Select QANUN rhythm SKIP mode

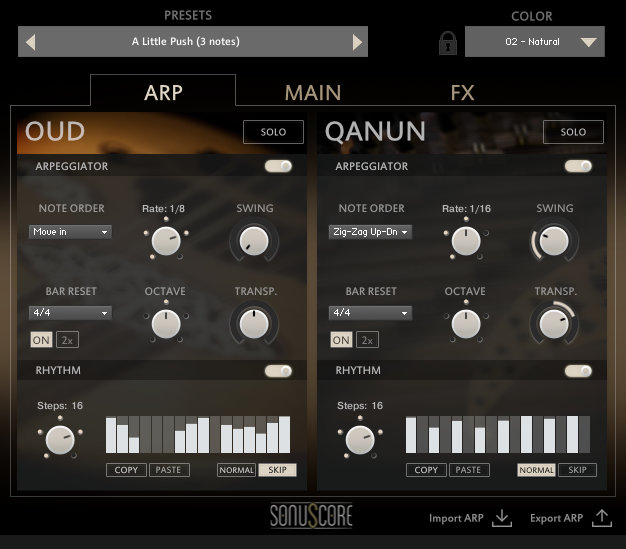[577, 470]
